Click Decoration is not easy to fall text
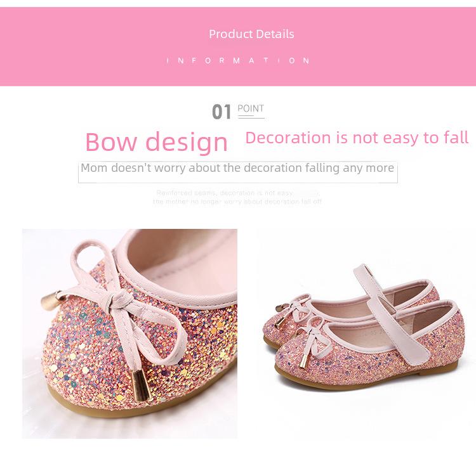Viewport: 476px width, 473px height. click(x=357, y=138)
